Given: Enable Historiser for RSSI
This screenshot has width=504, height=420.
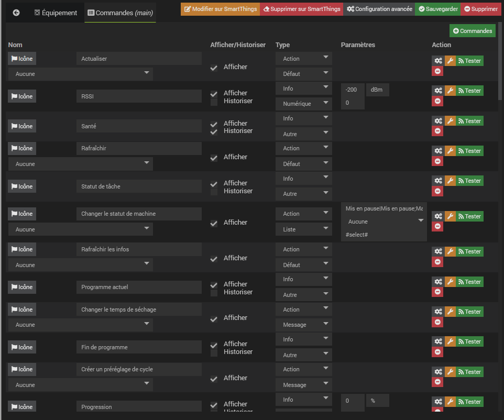Looking at the screenshot, I should point(214,102).
